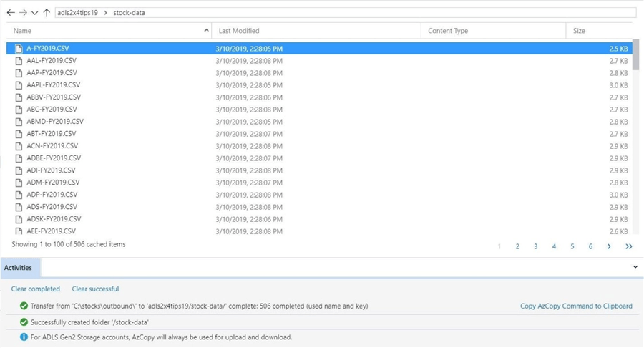The image size is (644, 348).
Task: Click the back navigation arrow
Action: point(11,13)
